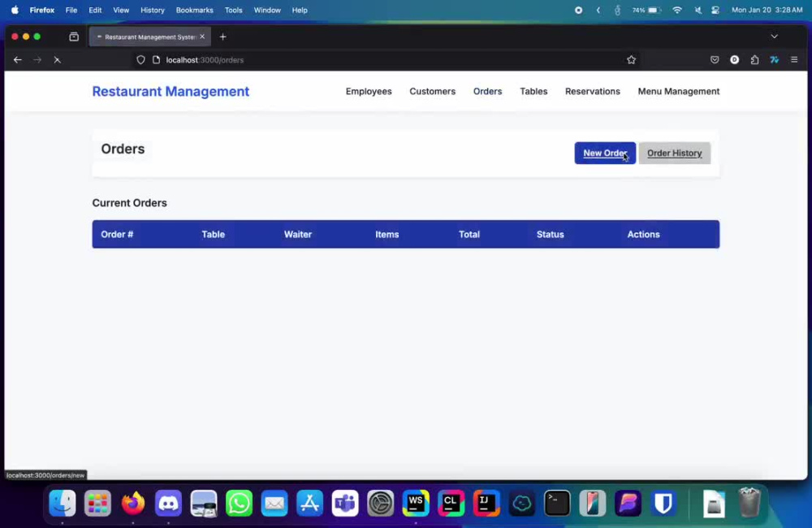Open Trash in the dock
Viewport: 812px width, 528px height.
coord(749,502)
